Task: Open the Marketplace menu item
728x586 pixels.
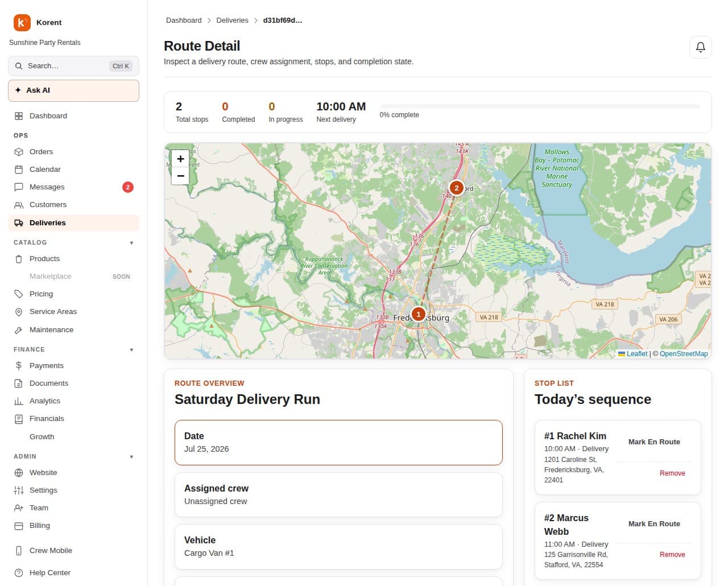Action: [x=73, y=277]
